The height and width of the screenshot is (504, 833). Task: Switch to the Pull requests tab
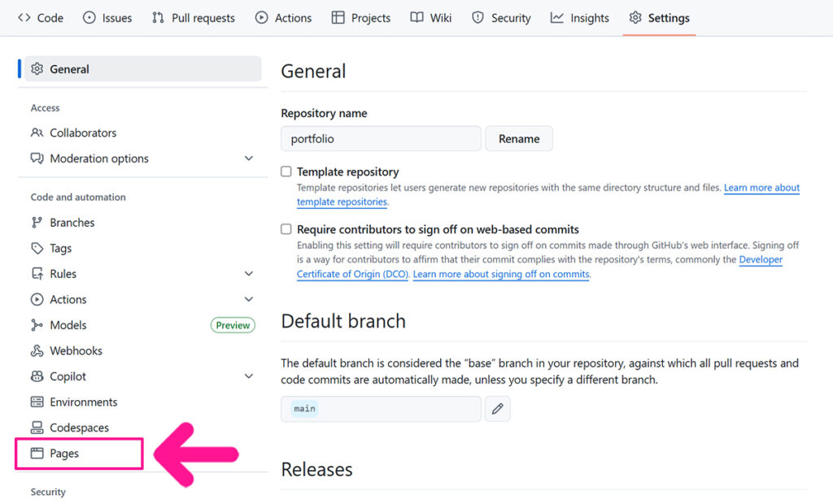[194, 18]
